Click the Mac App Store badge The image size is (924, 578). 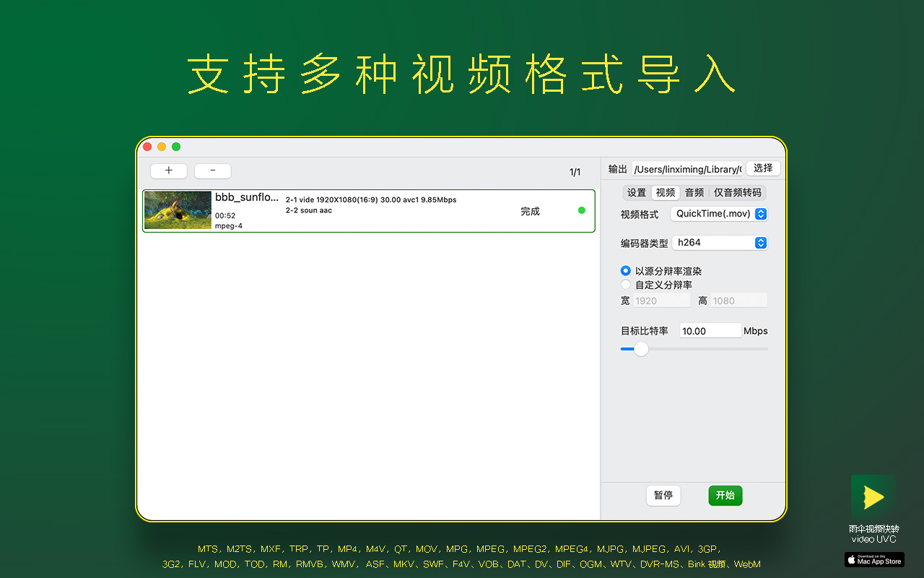pos(874,560)
